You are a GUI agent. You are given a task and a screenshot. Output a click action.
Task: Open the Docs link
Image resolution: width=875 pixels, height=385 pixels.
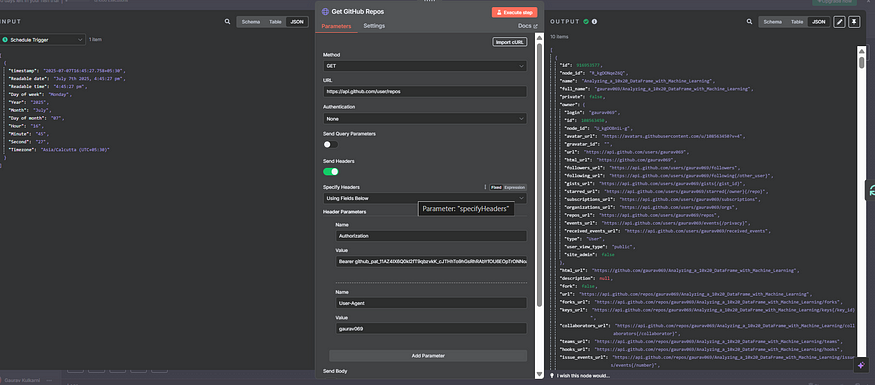coord(527,26)
